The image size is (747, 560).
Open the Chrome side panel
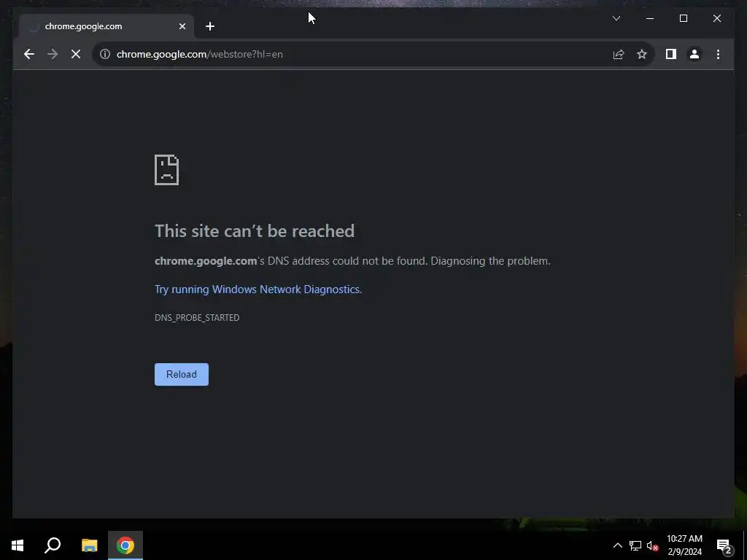click(671, 54)
